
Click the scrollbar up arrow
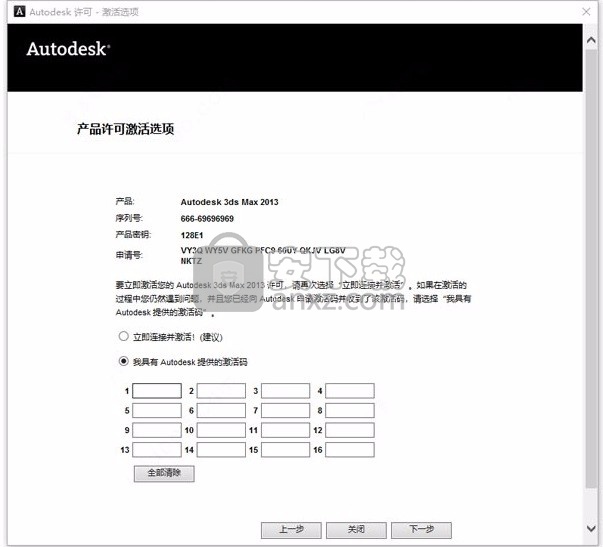click(591, 40)
